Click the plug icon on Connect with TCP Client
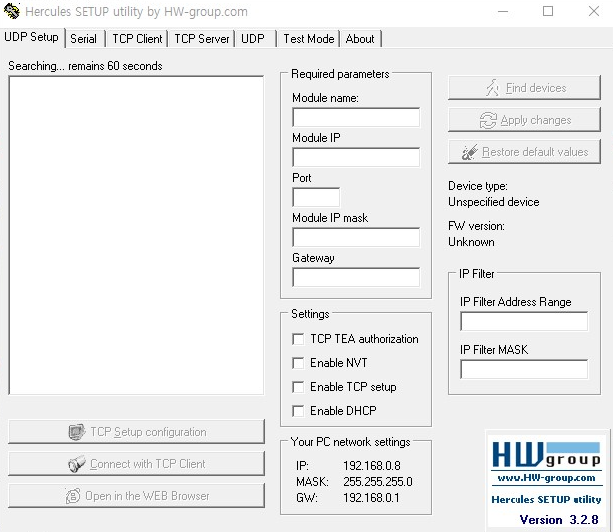This screenshot has height=532, width=613. [77, 464]
